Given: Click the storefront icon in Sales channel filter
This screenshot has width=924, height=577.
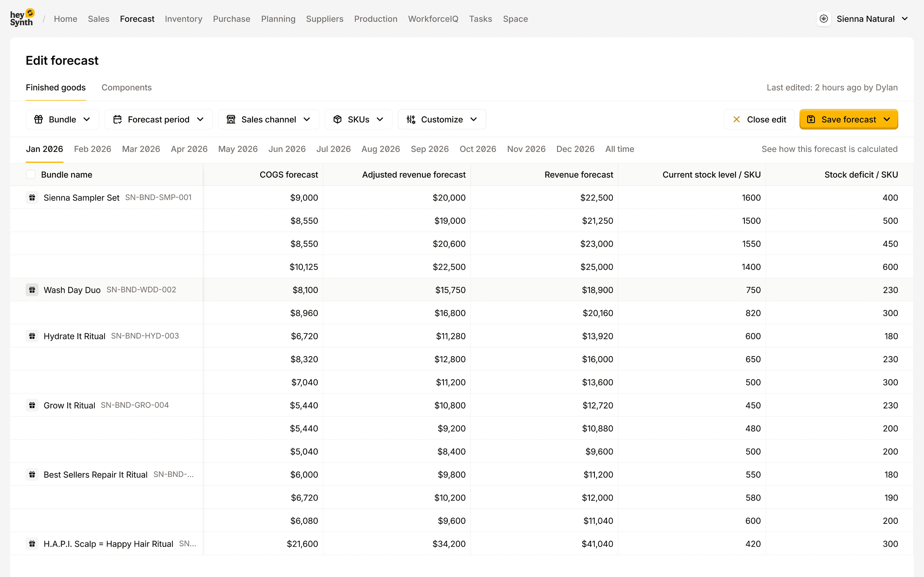Looking at the screenshot, I should point(231,119).
